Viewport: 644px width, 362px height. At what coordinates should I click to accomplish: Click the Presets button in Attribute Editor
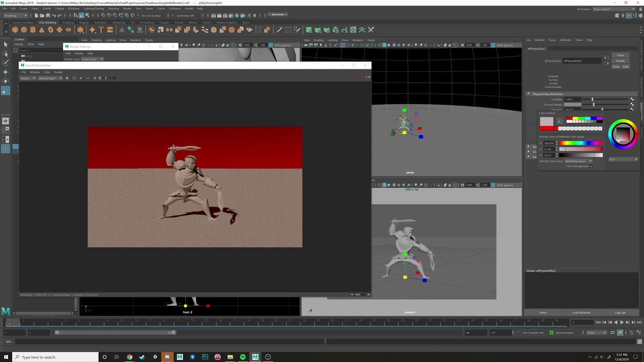coord(620,61)
